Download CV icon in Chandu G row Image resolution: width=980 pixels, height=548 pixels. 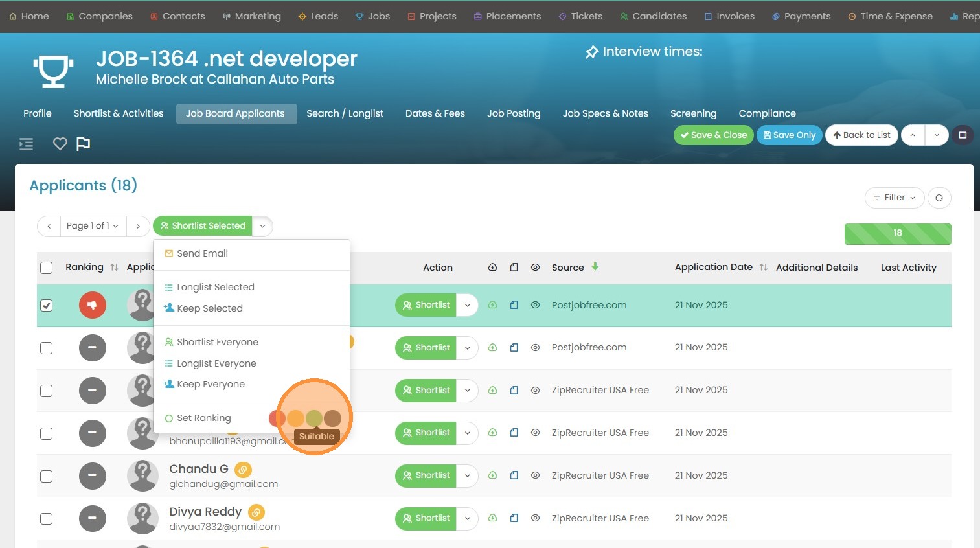[493, 475]
